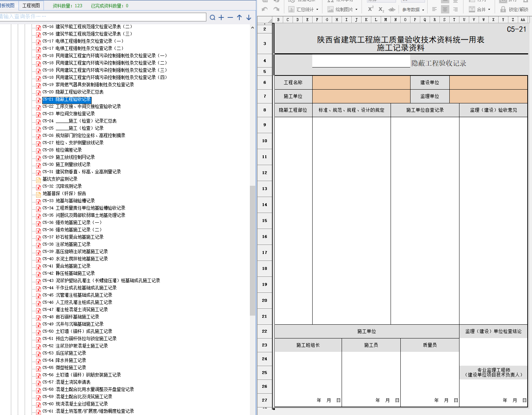Click the 绘制图片 picture icon
The width and height of the screenshot is (532, 415).
pyautogui.click(x=330, y=9)
